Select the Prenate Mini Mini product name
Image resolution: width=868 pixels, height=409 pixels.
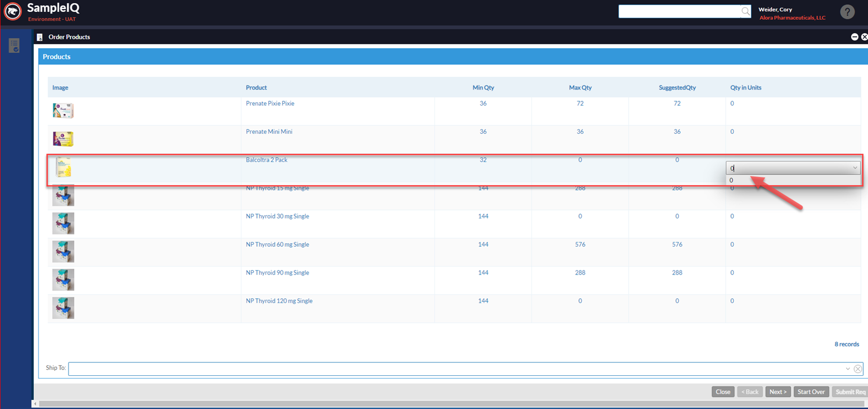coord(269,132)
